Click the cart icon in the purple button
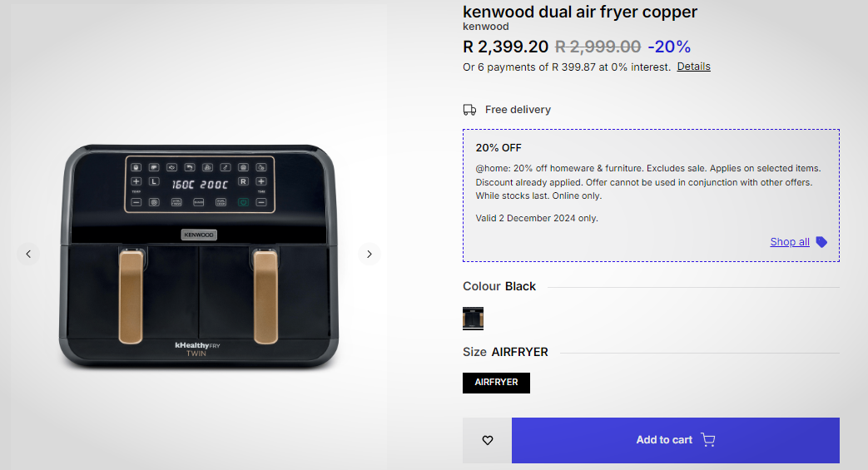Viewport: 868px width, 470px height. pos(708,440)
